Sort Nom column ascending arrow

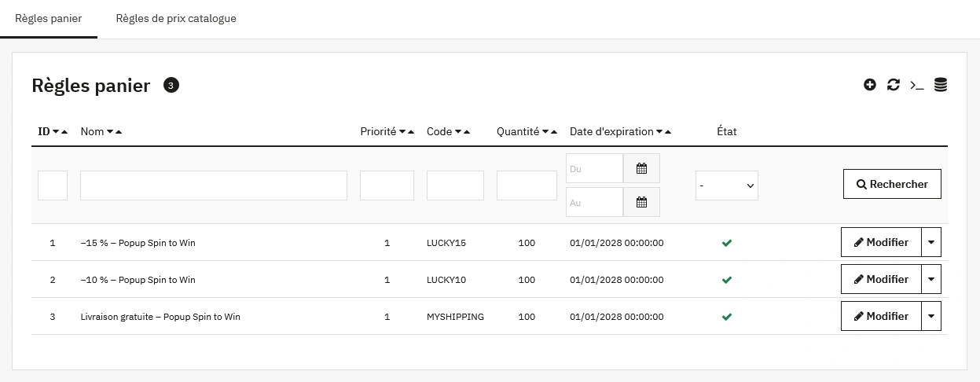click(118, 132)
